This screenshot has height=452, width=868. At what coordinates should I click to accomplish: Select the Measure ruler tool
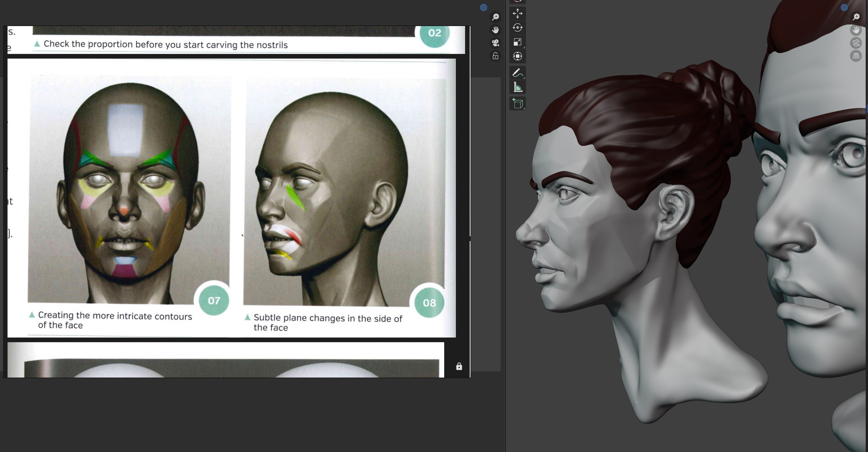tap(517, 87)
